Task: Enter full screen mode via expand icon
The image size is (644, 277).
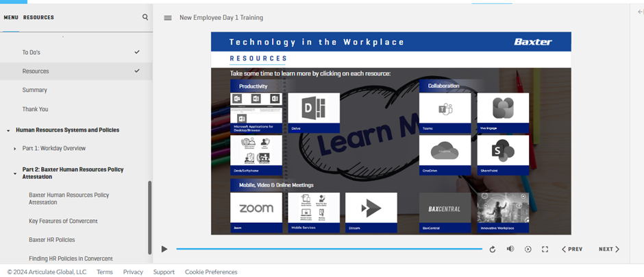Action: tap(545, 249)
